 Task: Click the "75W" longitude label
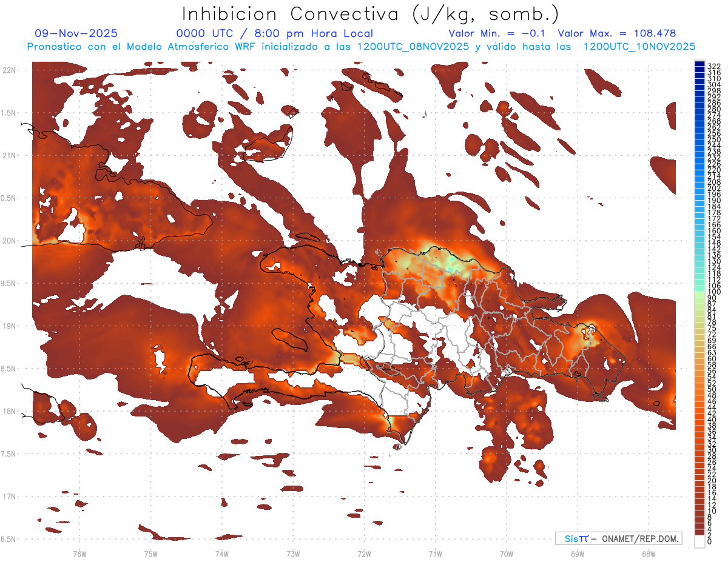[x=150, y=554]
